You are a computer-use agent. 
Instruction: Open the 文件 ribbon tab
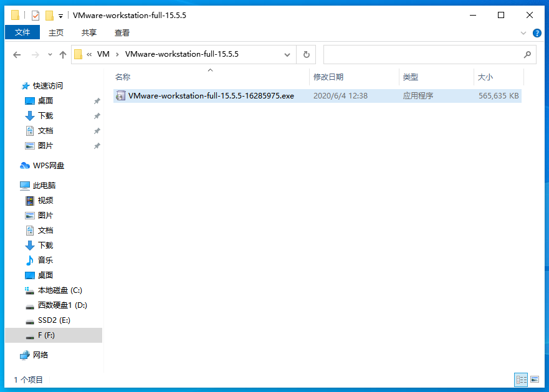coord(22,32)
